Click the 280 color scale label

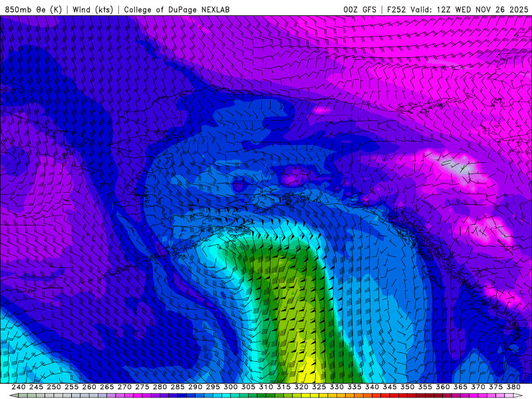(160, 387)
